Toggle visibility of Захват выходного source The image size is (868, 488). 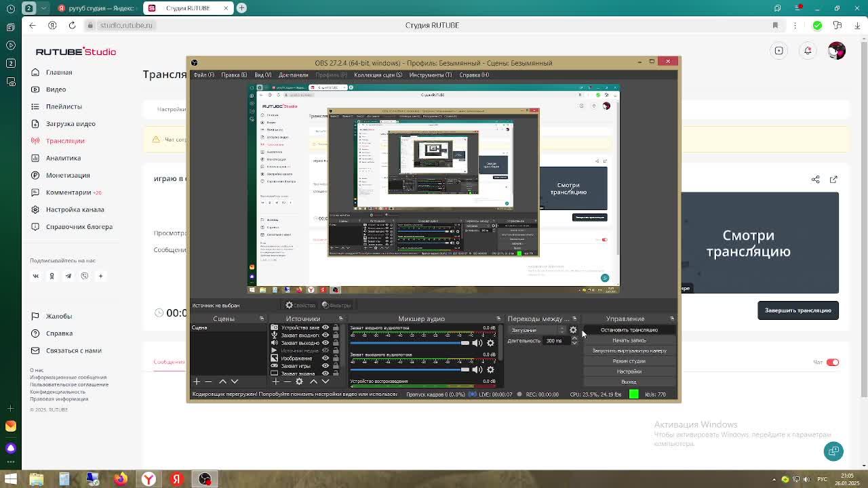(325, 343)
